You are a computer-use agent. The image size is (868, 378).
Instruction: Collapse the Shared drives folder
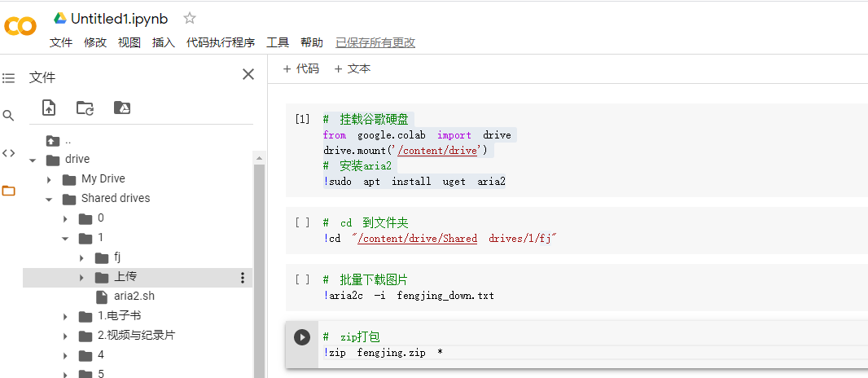(49, 200)
